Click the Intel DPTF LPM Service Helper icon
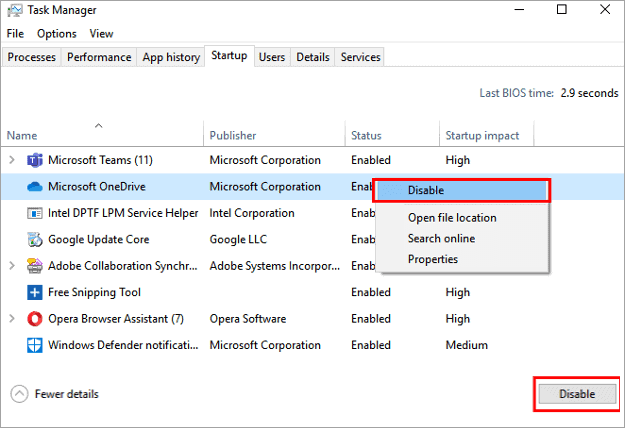The height and width of the screenshot is (428, 625). [34, 213]
